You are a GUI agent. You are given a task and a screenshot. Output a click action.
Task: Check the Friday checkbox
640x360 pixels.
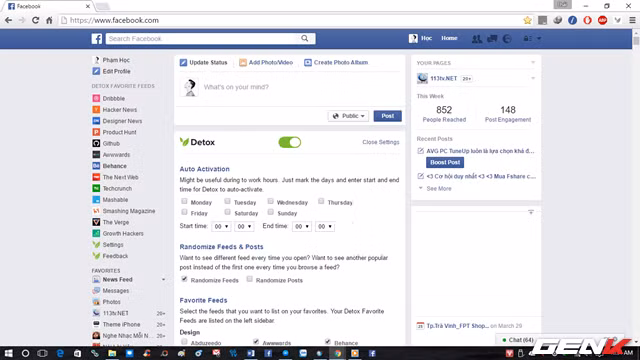184,212
